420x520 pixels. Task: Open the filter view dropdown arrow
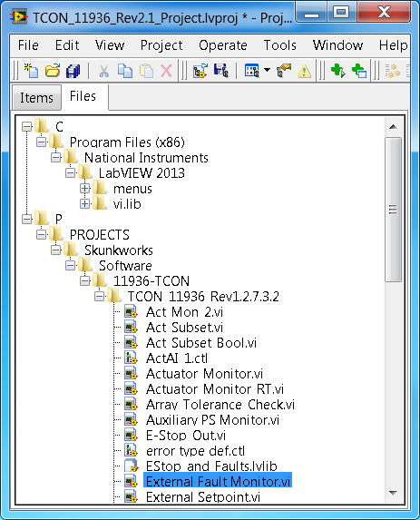[x=267, y=70]
